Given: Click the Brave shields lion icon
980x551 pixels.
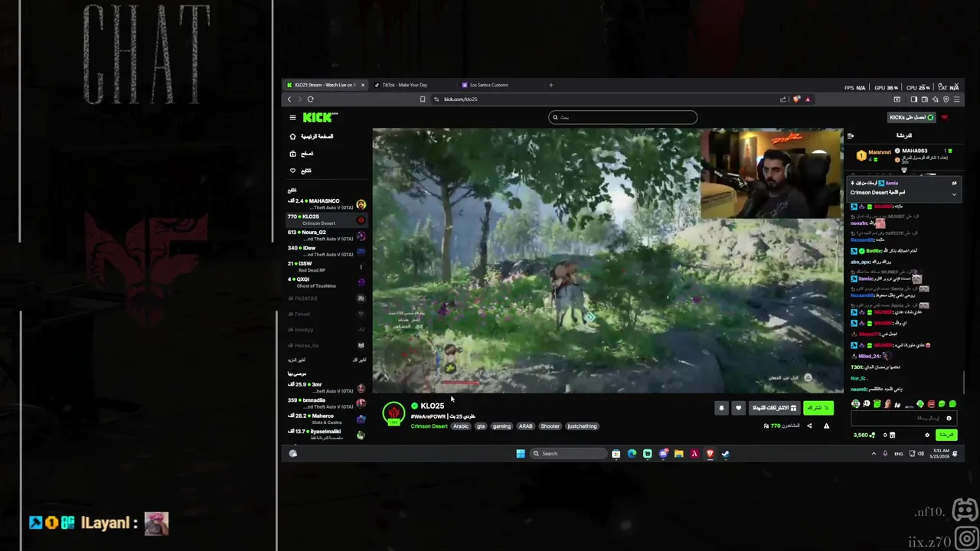Looking at the screenshot, I should (x=797, y=99).
